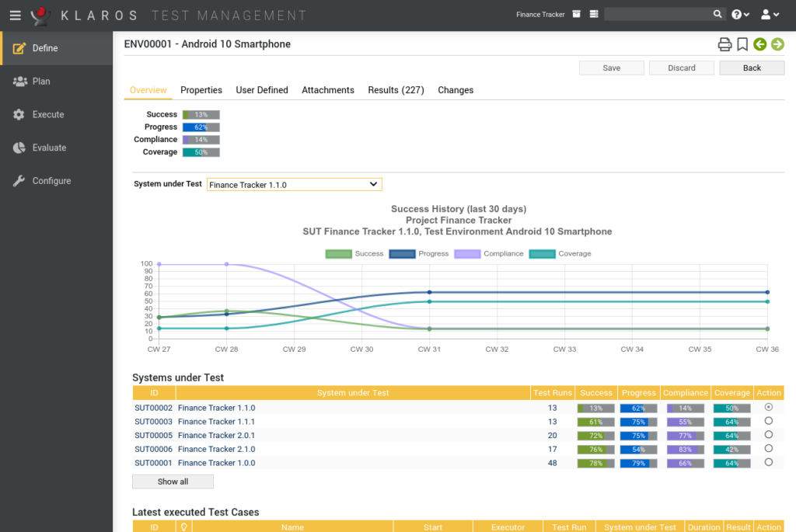Open the User Defined tab
This screenshot has width=796, height=532.
coord(262,90)
